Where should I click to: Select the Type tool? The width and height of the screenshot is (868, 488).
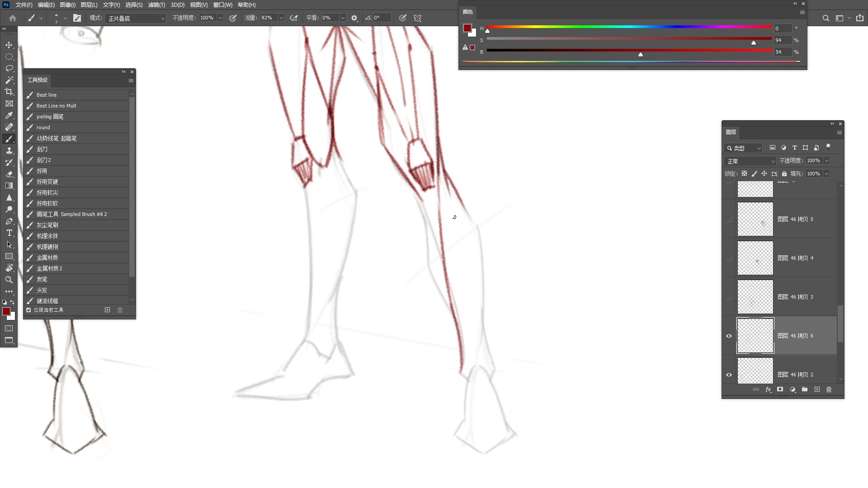click(9, 233)
